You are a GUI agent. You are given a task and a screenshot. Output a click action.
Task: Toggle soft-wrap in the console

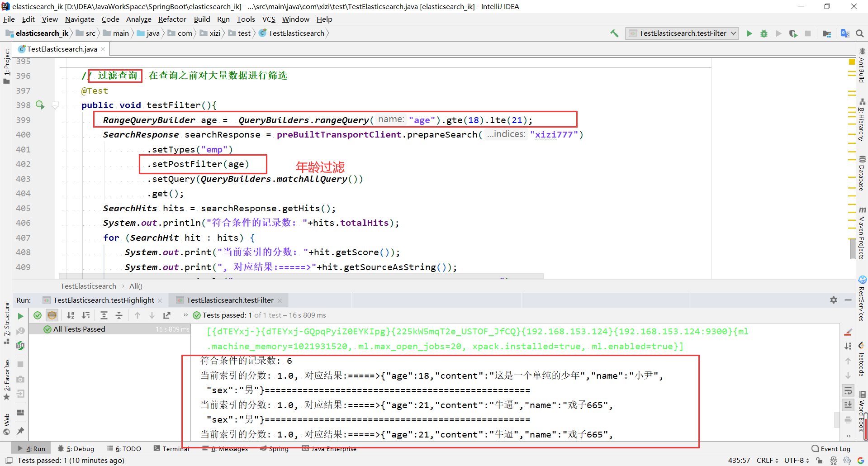(848, 390)
